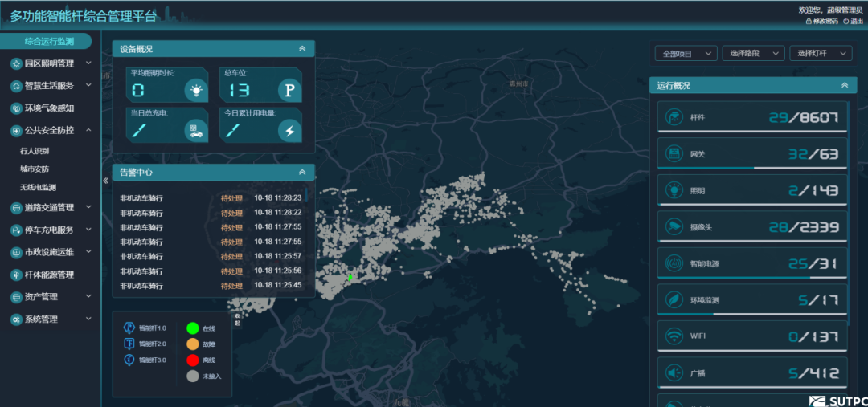Click 资产管理 sidebar icon
Image resolution: width=868 pixels, height=407 pixels.
click(x=17, y=297)
